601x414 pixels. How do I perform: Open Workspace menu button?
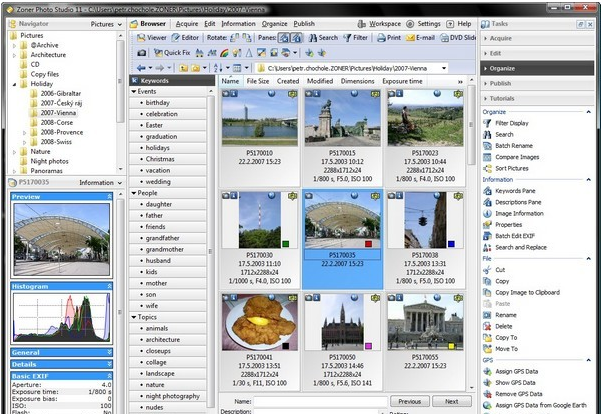tap(379, 24)
